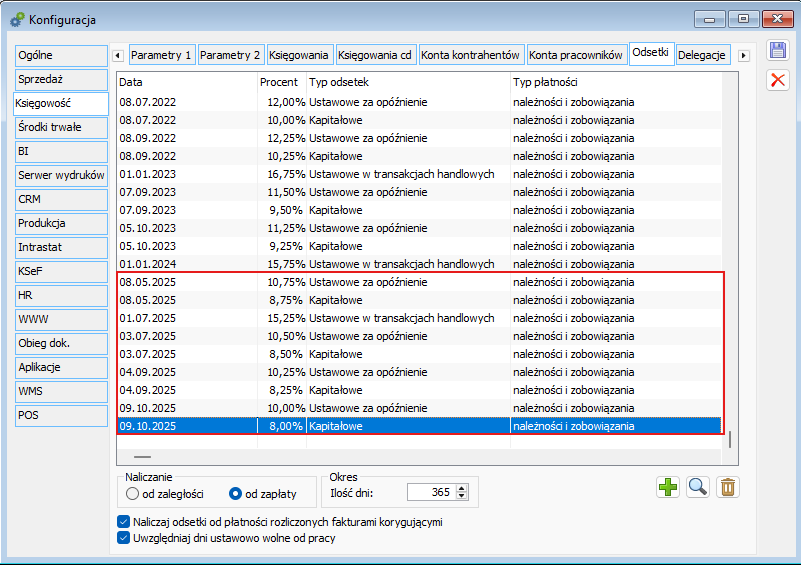Screen dimensions: 801x565
Task: Click the Konfiguracja window title icon
Action: coord(15,19)
